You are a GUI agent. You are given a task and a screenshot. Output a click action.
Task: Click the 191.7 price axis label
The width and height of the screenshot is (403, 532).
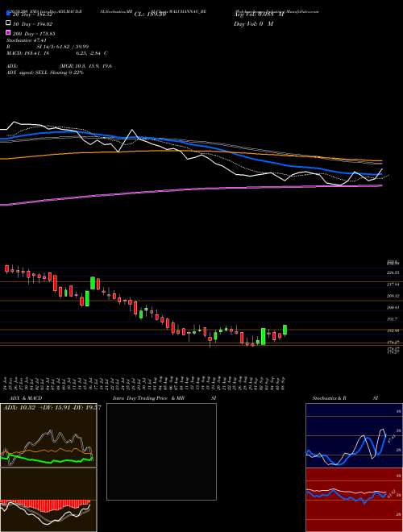pos(393,319)
